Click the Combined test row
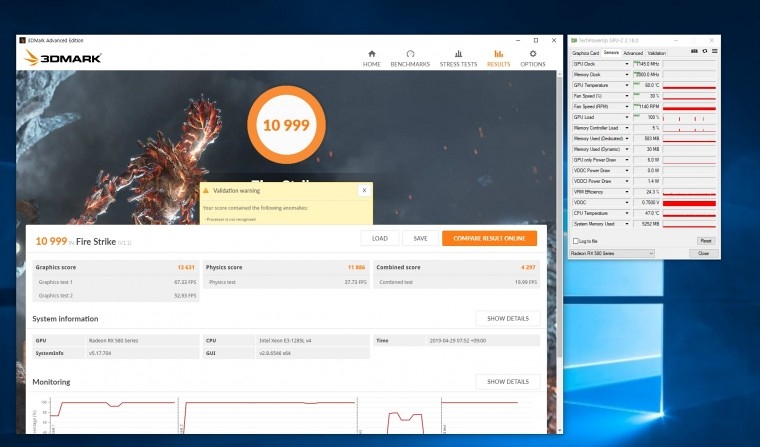The height and width of the screenshot is (447, 760). click(457, 282)
